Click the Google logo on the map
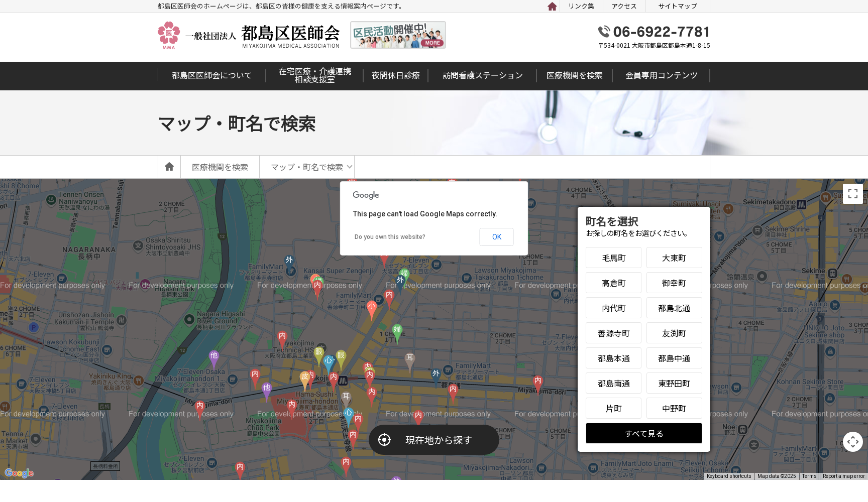The height and width of the screenshot is (502, 868). coord(19,472)
